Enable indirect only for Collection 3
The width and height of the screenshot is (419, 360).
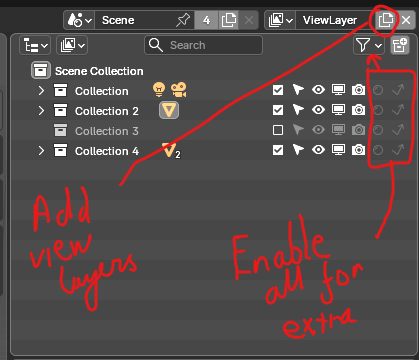398,130
